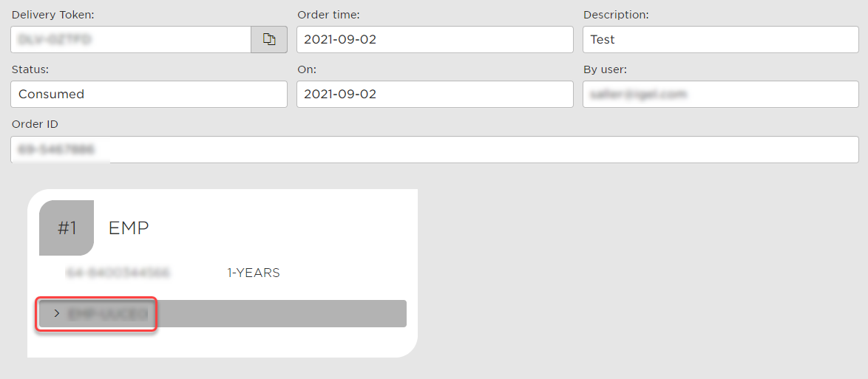This screenshot has width=868, height=379.
Task: Click the "Description:" label
Action: pos(616,15)
